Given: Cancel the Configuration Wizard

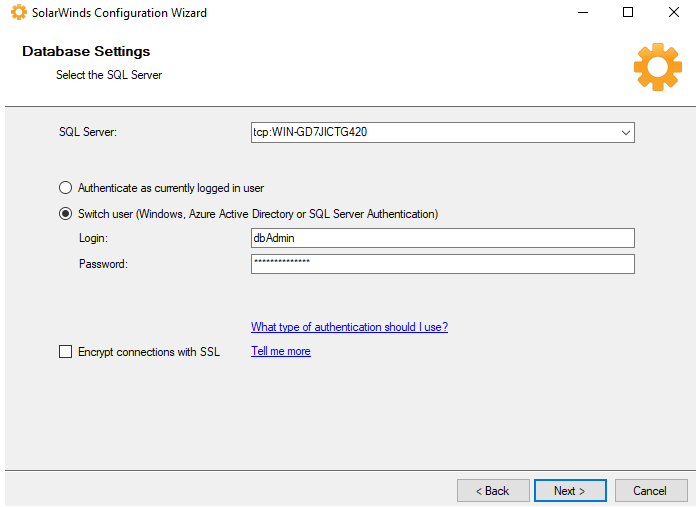Looking at the screenshot, I should (651, 491).
